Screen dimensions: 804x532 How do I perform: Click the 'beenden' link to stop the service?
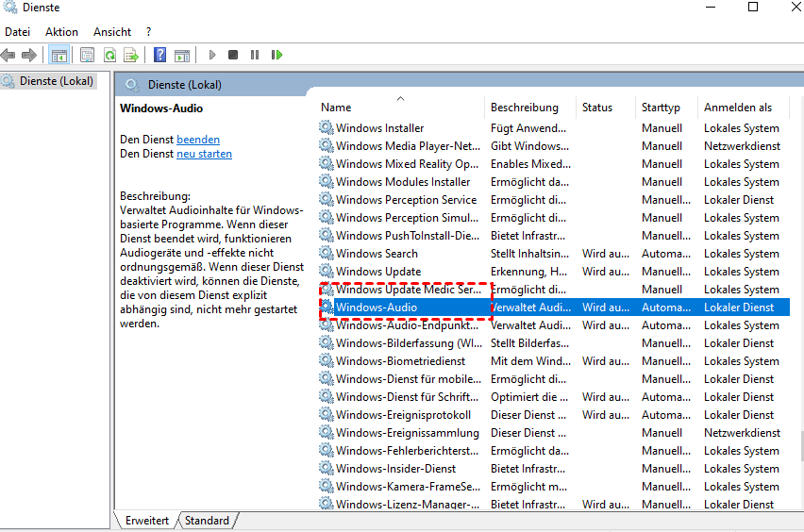pos(198,140)
